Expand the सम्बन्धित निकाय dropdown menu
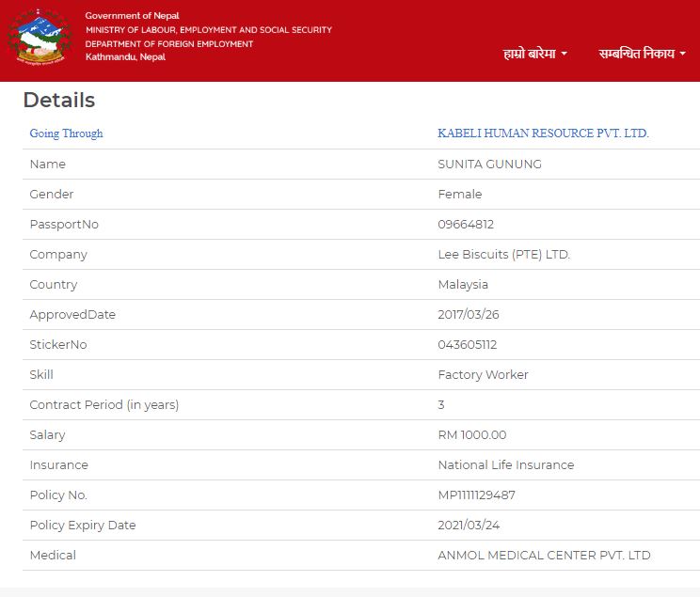This screenshot has width=700, height=597. 642,54
